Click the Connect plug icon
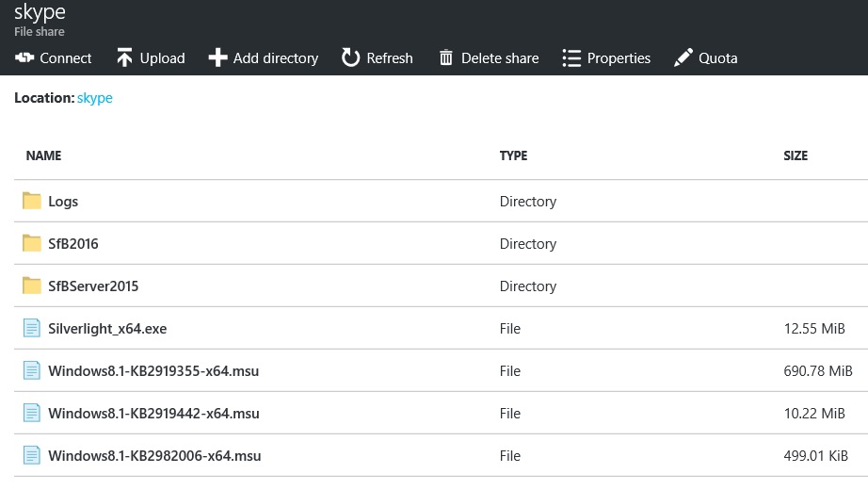This screenshot has width=868, height=490. point(24,57)
